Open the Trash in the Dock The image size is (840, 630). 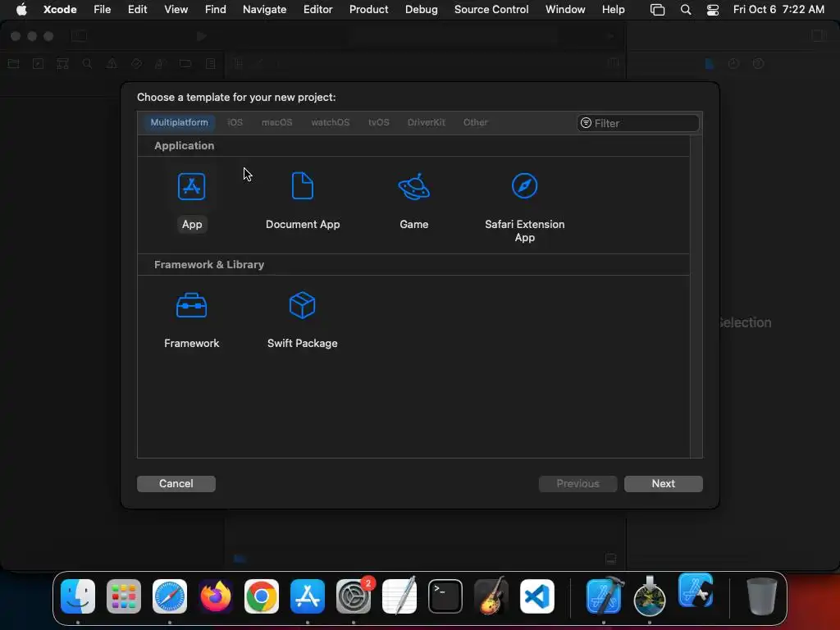[761, 596]
